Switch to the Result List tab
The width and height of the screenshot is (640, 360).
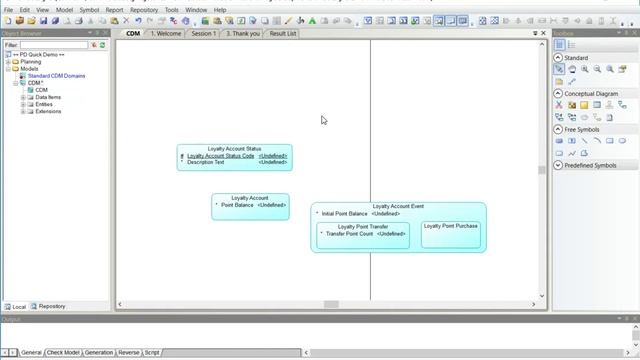[283, 33]
